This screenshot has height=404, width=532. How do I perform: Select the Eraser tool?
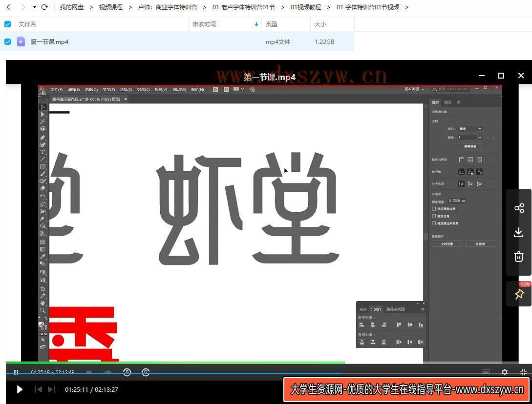click(x=43, y=188)
